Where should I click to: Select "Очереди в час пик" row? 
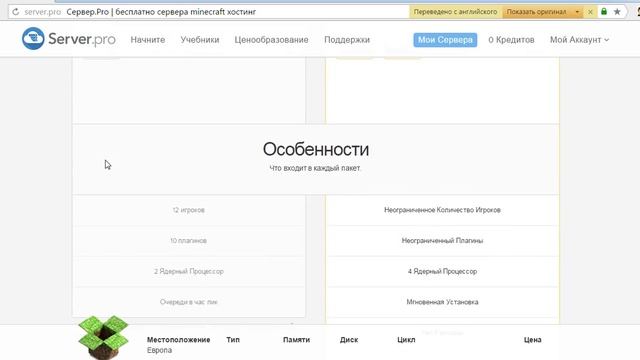pyautogui.click(x=189, y=302)
